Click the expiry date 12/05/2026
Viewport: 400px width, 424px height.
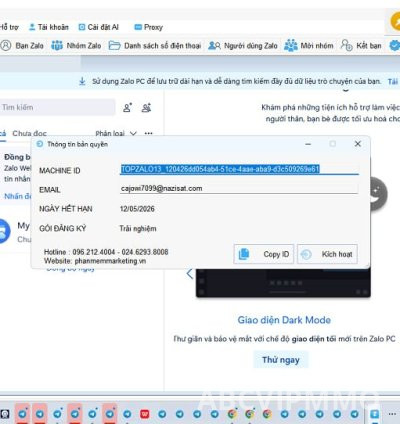pyautogui.click(x=137, y=209)
